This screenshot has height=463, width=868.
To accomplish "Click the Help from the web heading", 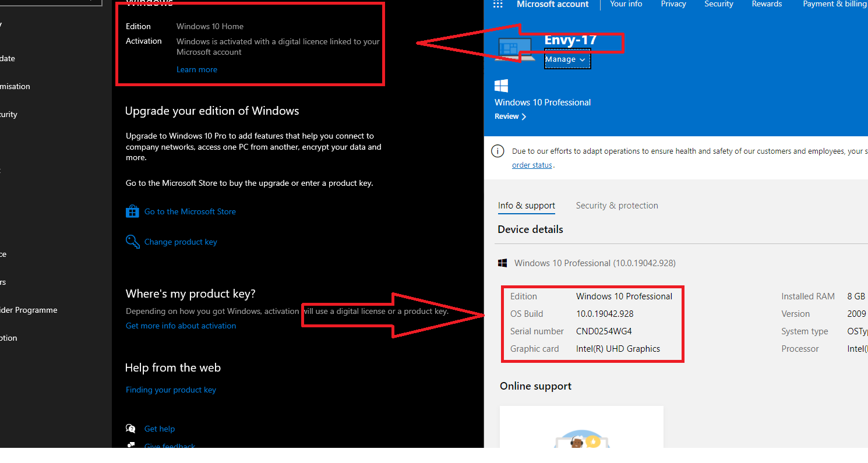I will pos(173,367).
